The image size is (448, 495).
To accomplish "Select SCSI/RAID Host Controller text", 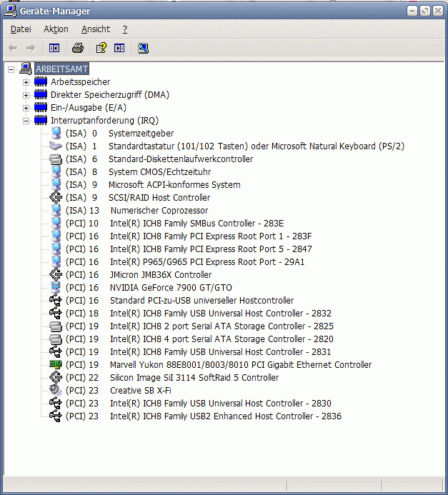I will point(159,198).
